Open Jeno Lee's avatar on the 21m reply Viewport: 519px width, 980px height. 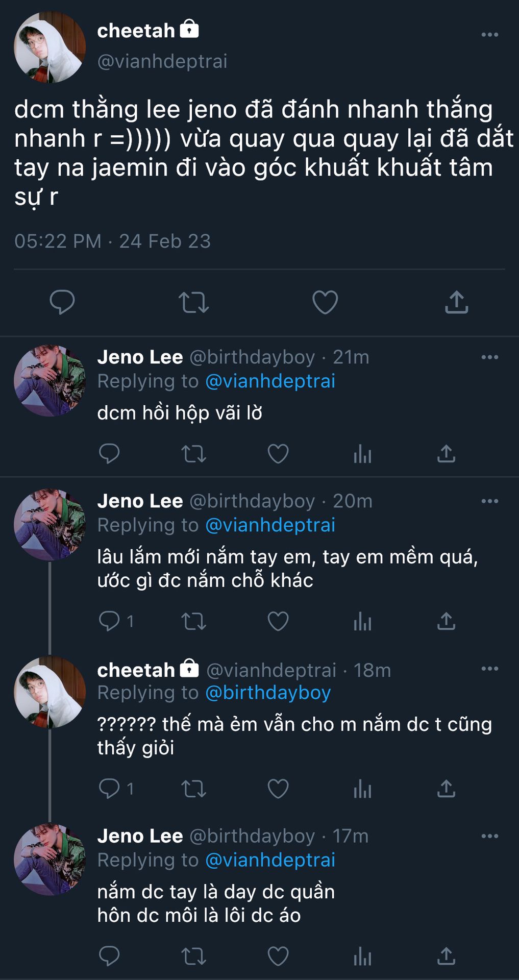50,380
